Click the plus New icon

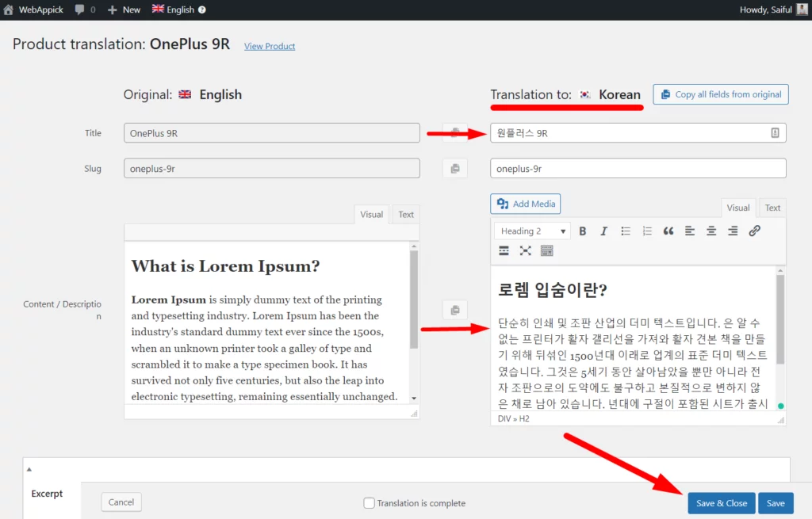[112, 10]
